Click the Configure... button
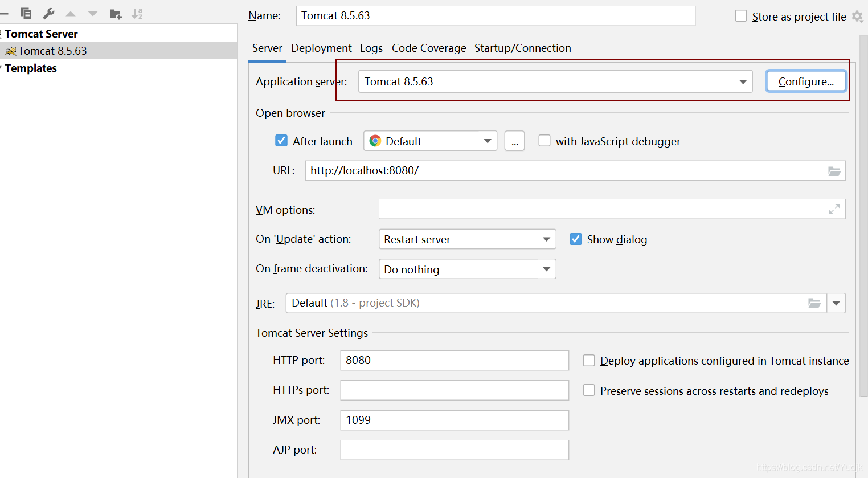The width and height of the screenshot is (868, 478). (805, 81)
